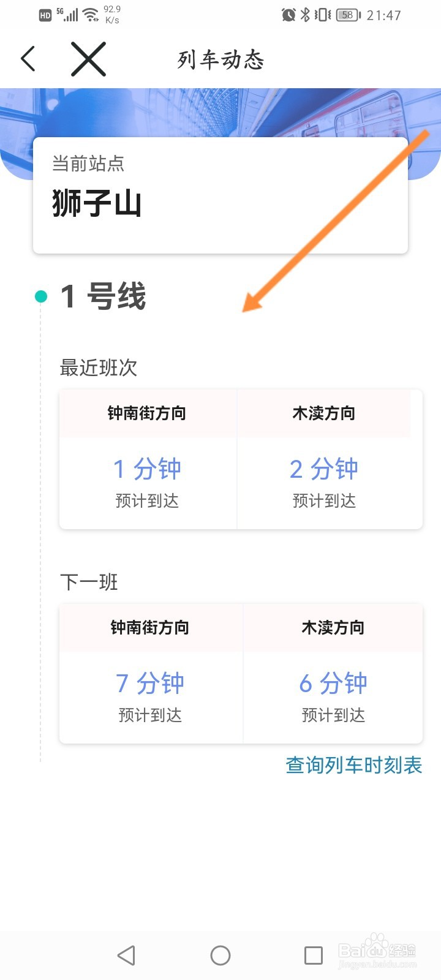
Task: Tap the 列车动态 page title
Action: 221,59
